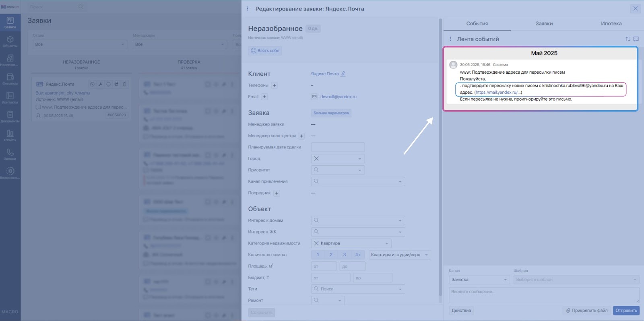
Task: Add intermediary (Посредник) plus icon
Action: (x=277, y=193)
